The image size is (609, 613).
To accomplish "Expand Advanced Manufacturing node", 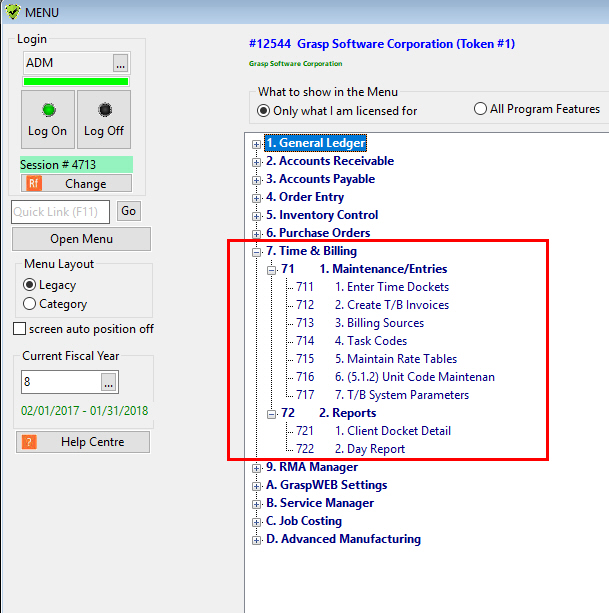I will pyautogui.click(x=256, y=540).
